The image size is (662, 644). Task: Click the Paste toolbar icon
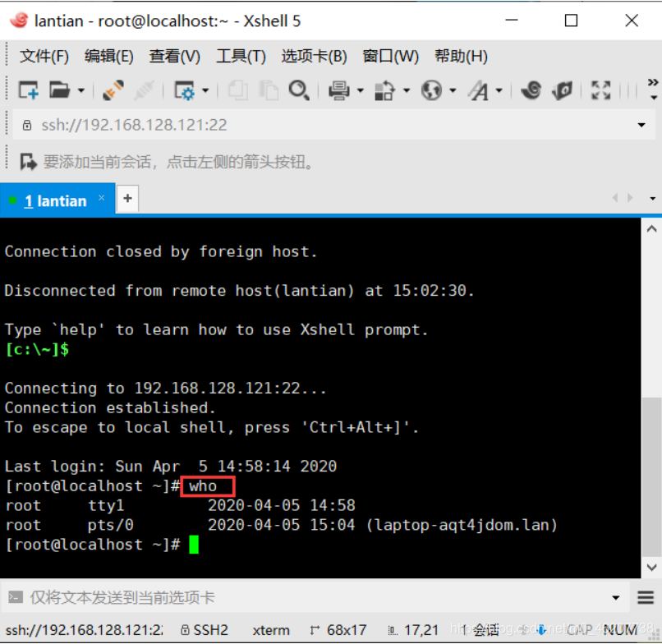pos(269,90)
